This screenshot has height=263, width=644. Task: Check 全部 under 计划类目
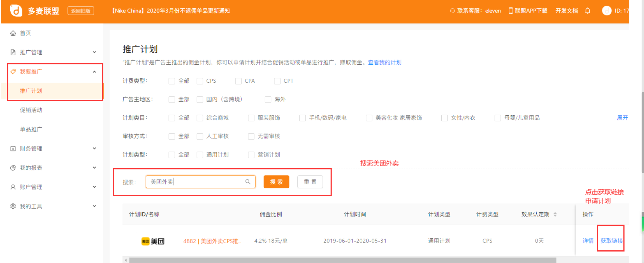click(172, 118)
